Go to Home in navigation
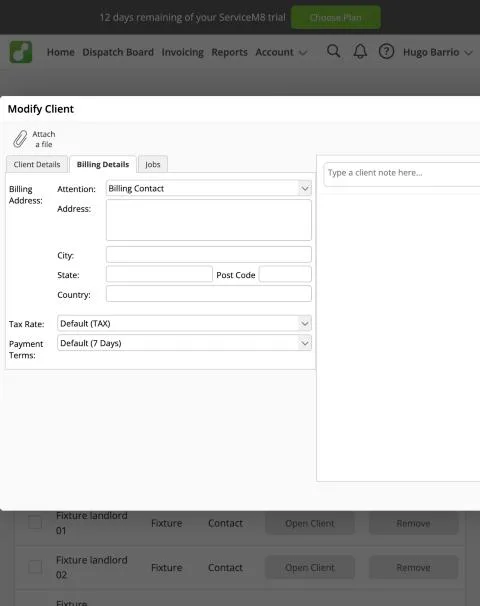The image size is (480, 606). pyautogui.click(x=61, y=52)
